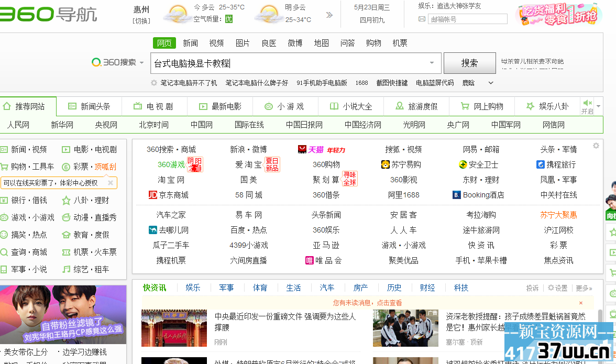The height and width of the screenshot is (364, 616).
Task: Dismiss the unread messages notice
Action: tap(580, 303)
